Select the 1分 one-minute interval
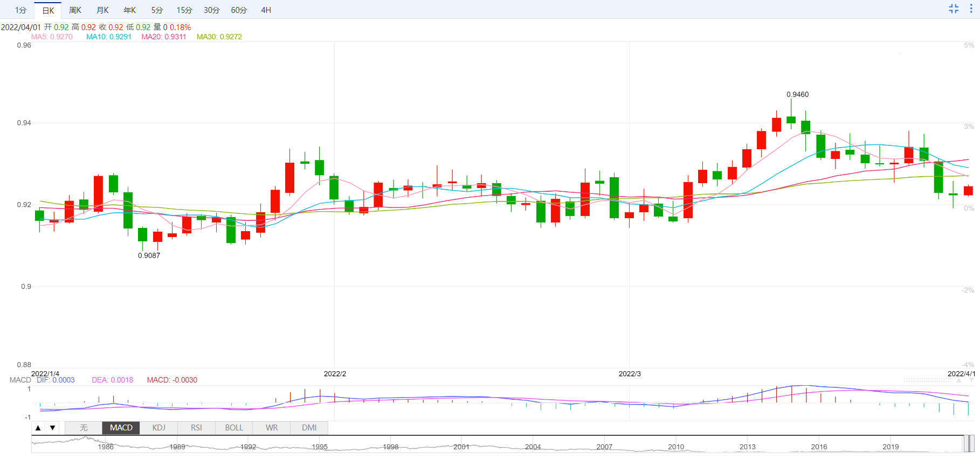980x466 pixels. 20,10
